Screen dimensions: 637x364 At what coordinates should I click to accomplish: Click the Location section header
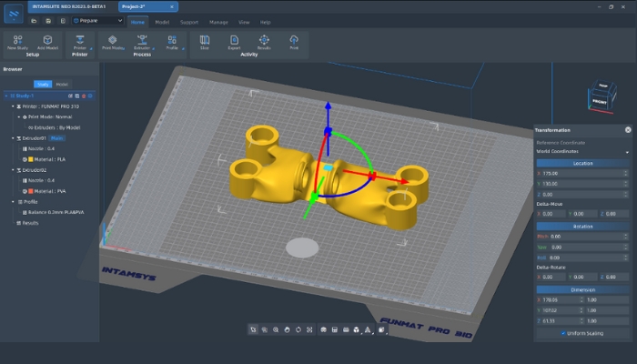coord(582,163)
